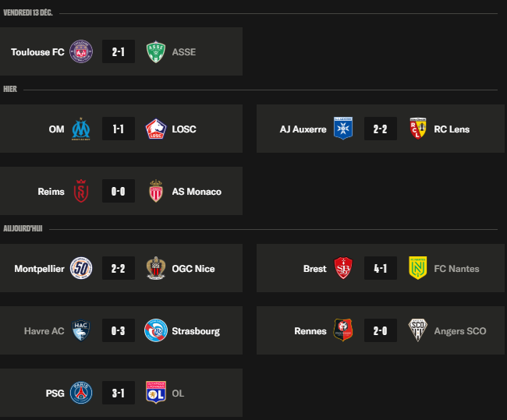Image resolution: width=507 pixels, height=420 pixels.
Task: Click the FC Nantes yellow logo
Action: 418,269
